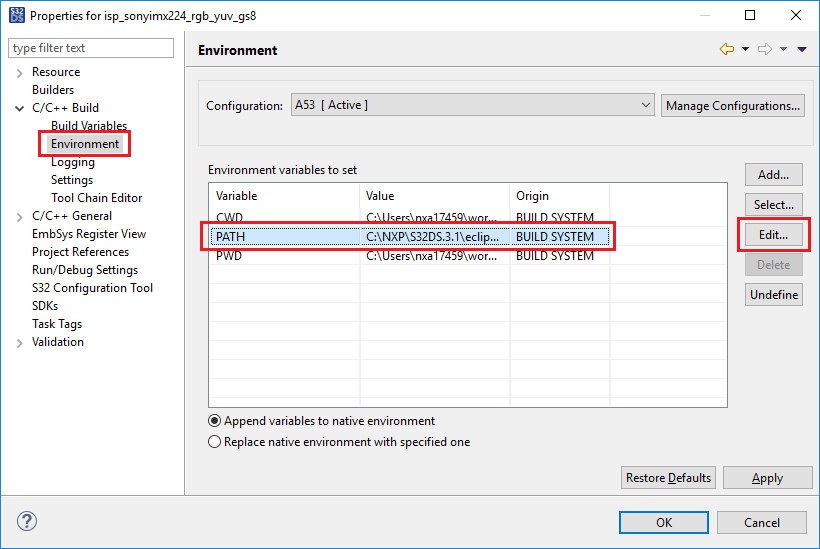Click the S32DS window title icon
820x549 pixels.
click(x=15, y=15)
